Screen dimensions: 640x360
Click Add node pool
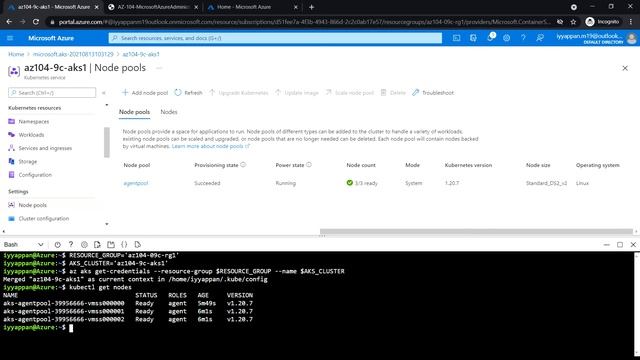(x=145, y=93)
